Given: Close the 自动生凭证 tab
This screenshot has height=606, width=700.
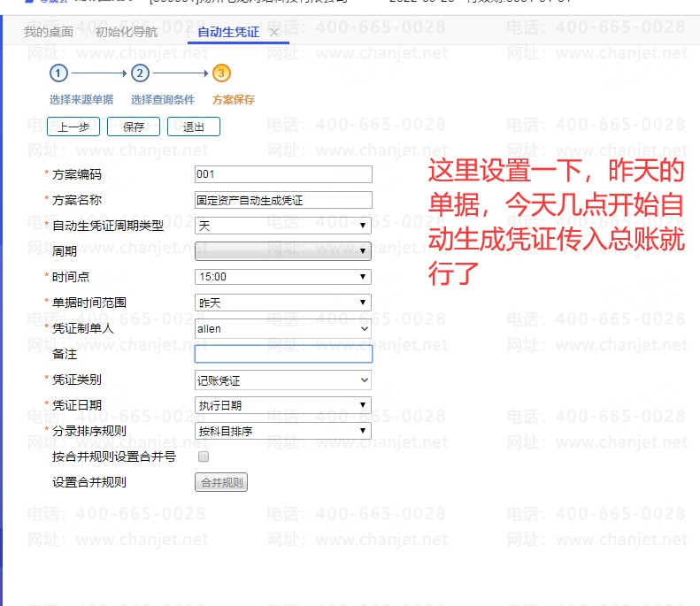Looking at the screenshot, I should point(274,33).
